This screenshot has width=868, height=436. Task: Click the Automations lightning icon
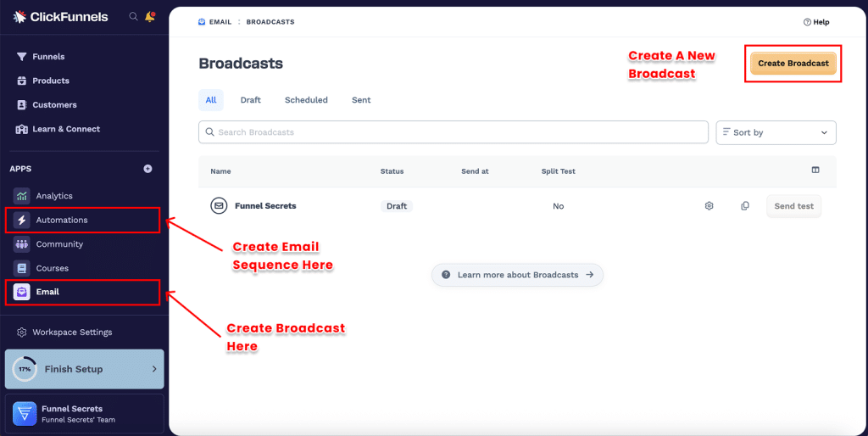tap(21, 220)
